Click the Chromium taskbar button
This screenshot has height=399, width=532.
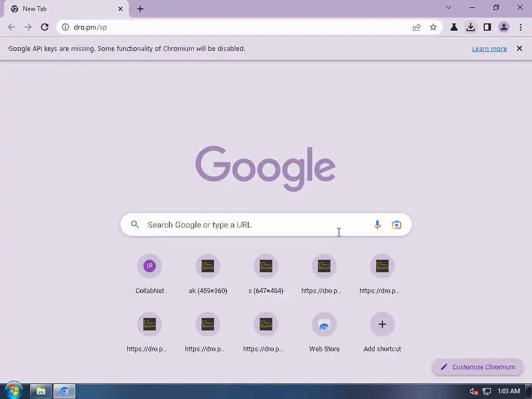coord(64,391)
